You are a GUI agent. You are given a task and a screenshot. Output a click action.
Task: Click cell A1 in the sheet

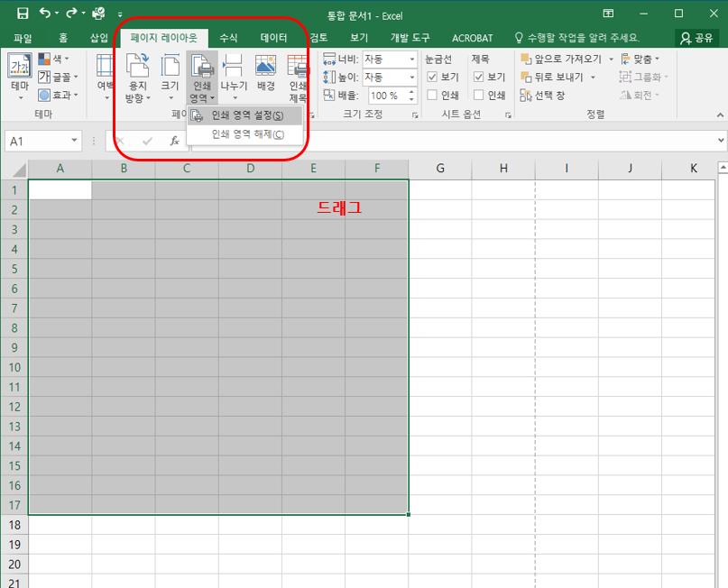pos(60,189)
